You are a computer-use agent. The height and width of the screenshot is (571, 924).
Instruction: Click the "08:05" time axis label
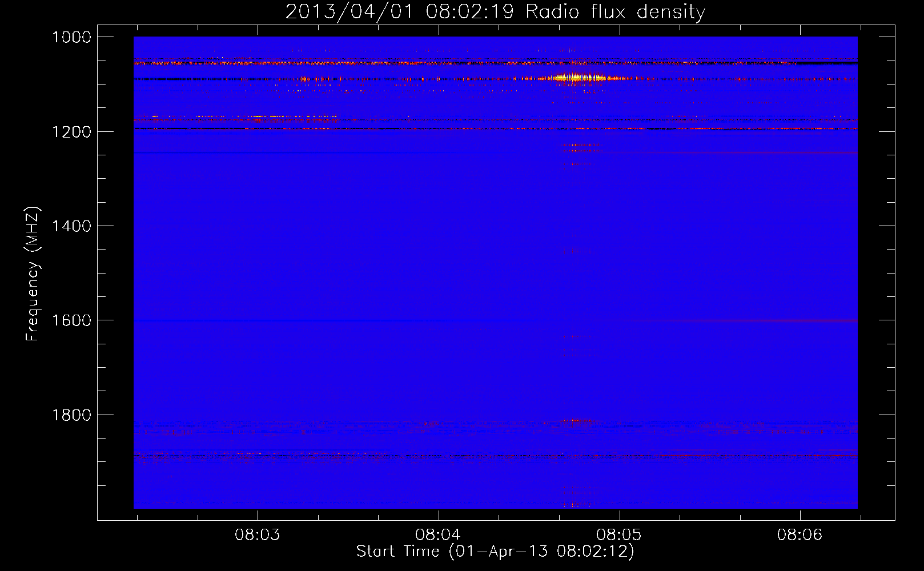619,534
